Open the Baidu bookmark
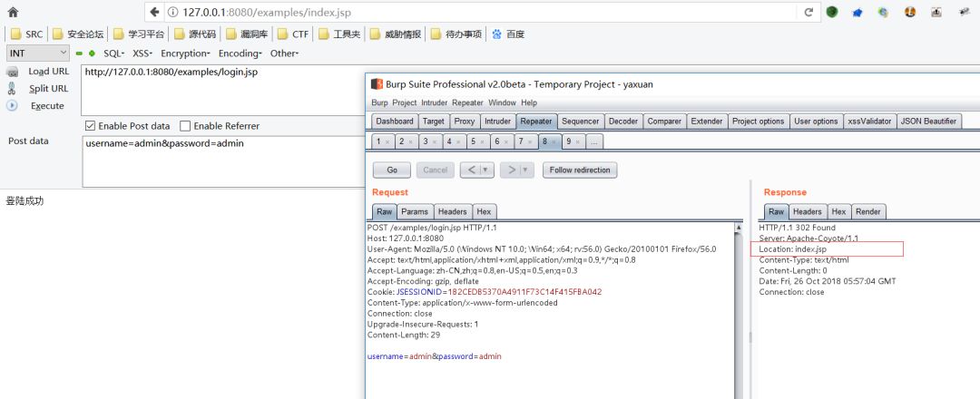The width and height of the screenshot is (980, 399). click(508, 34)
